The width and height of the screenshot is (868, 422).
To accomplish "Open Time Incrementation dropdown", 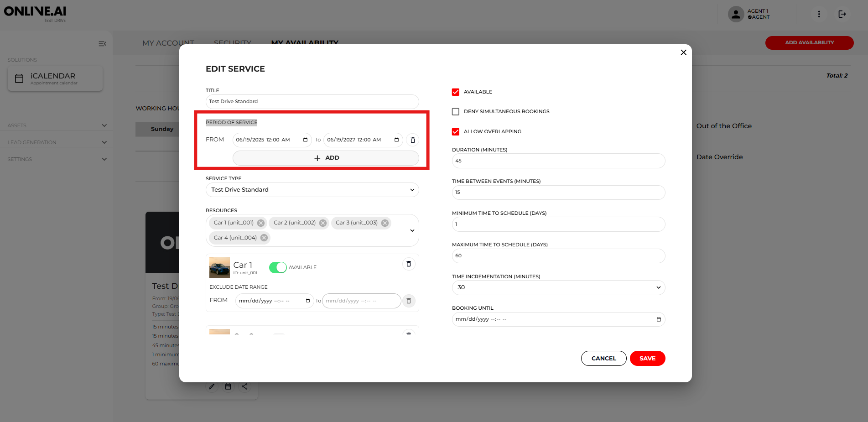I will [558, 287].
